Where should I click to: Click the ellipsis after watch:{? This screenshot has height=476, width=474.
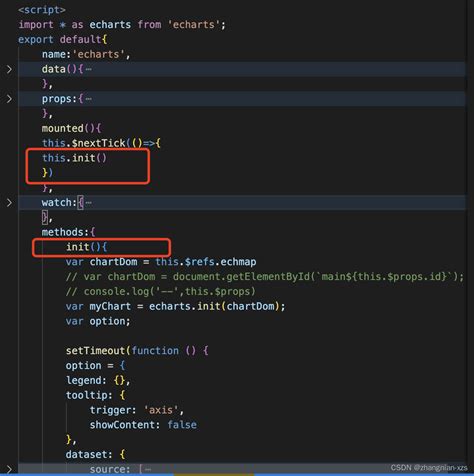88,203
